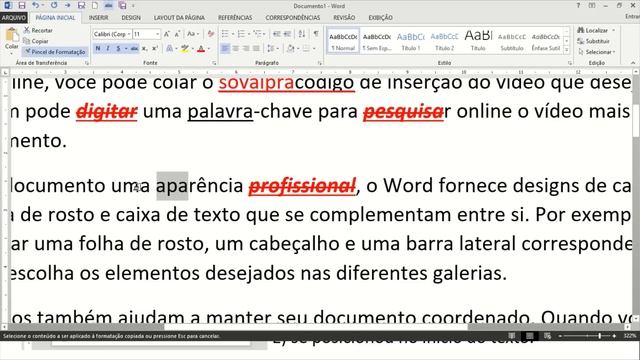
Task: Open the font size 11 dropdown
Action: 158,34
